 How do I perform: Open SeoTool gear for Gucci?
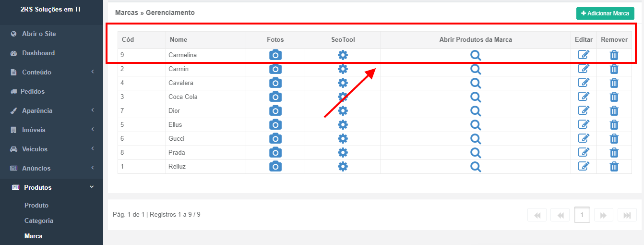click(343, 138)
